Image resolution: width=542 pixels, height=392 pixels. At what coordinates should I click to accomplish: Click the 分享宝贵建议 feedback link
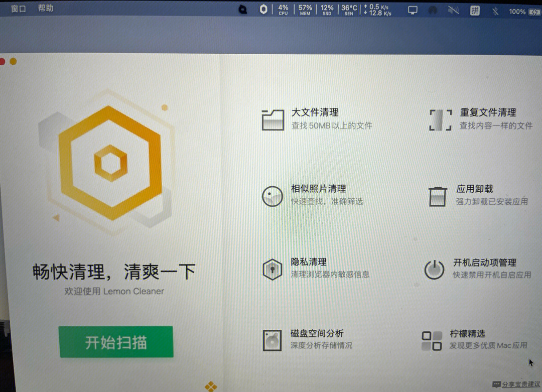pyautogui.click(x=521, y=384)
